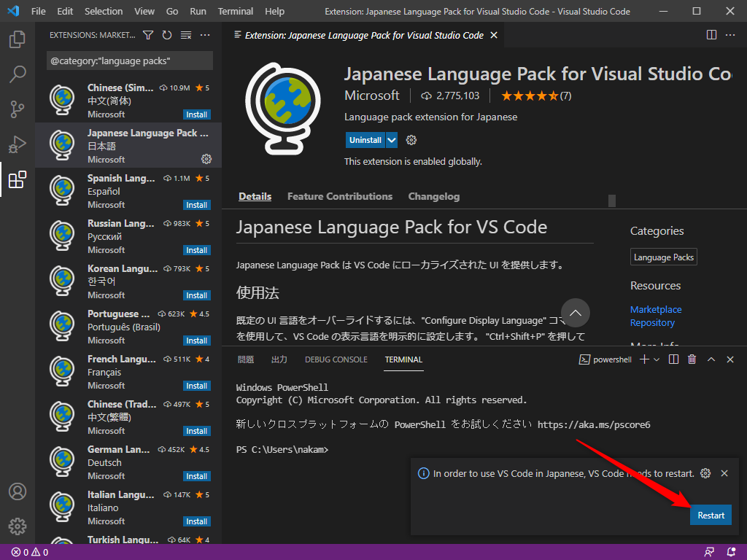This screenshot has width=747, height=560.
Task: Open Extensions views and more actions menu
Action: (x=205, y=35)
